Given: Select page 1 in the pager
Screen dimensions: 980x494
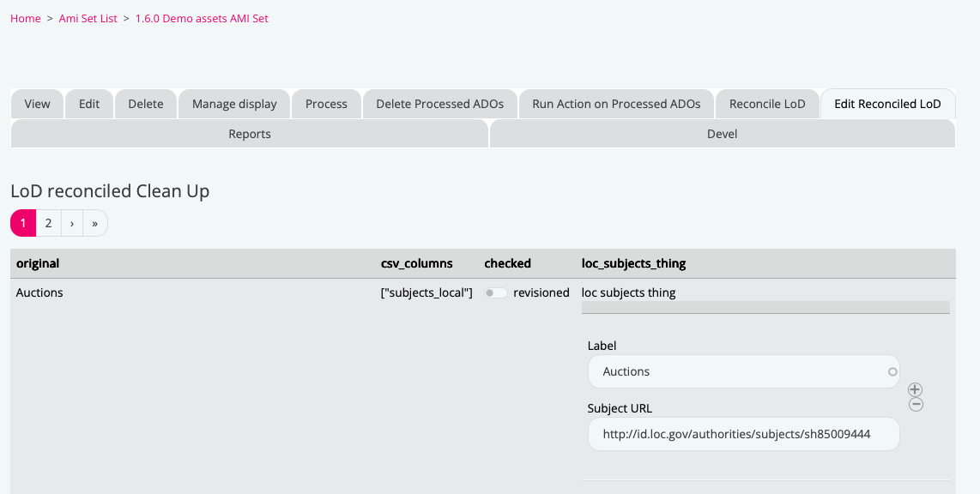Looking at the screenshot, I should click(23, 223).
